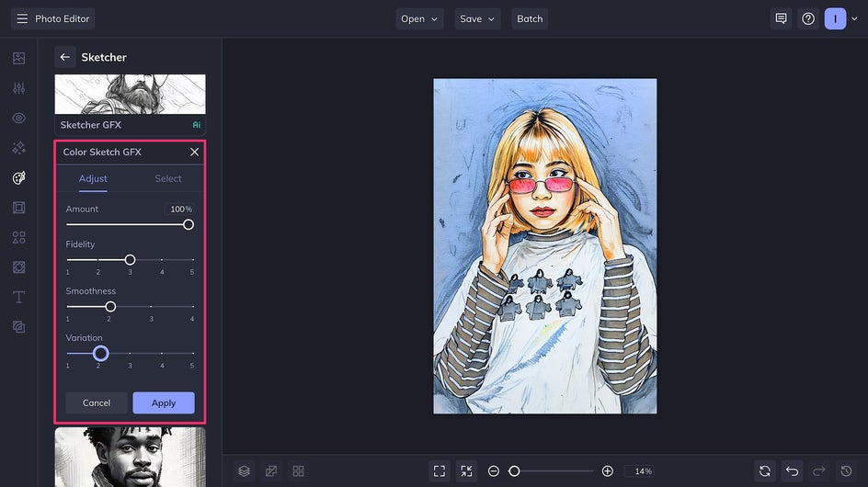
Task: Close the Color Sketch GFX panel
Action: (x=194, y=152)
